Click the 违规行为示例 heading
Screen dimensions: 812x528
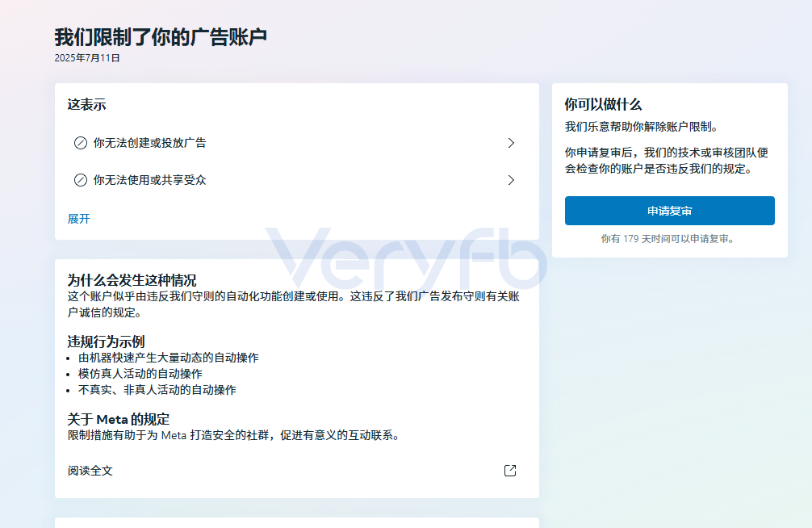pos(106,342)
